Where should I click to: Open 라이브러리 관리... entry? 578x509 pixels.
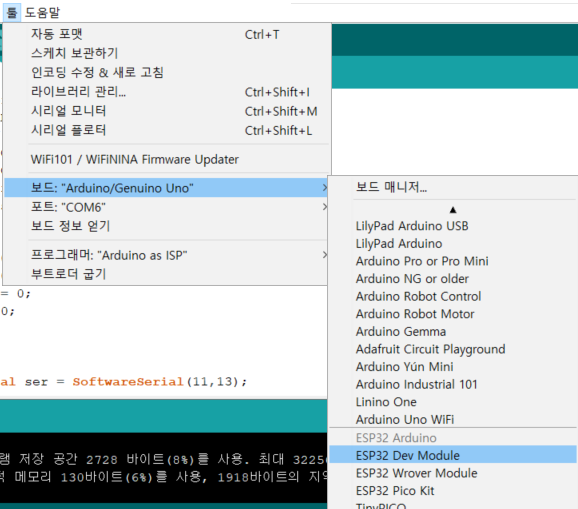tap(166, 92)
